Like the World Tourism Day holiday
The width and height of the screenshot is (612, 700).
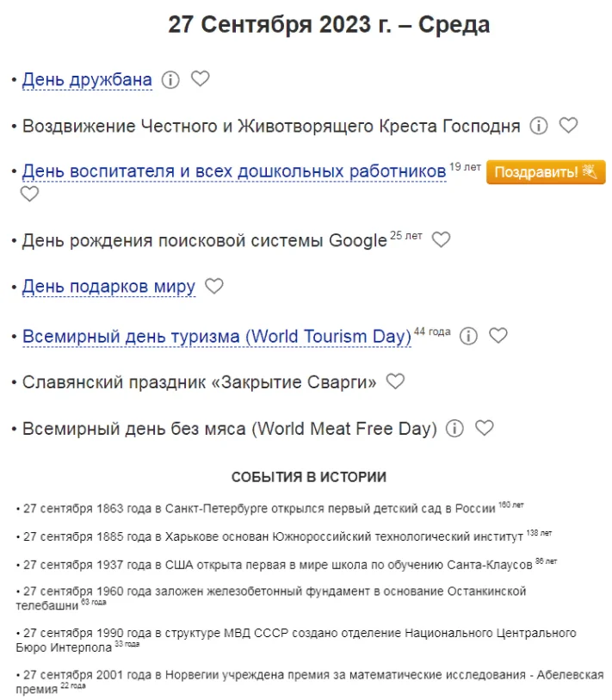coord(498,336)
